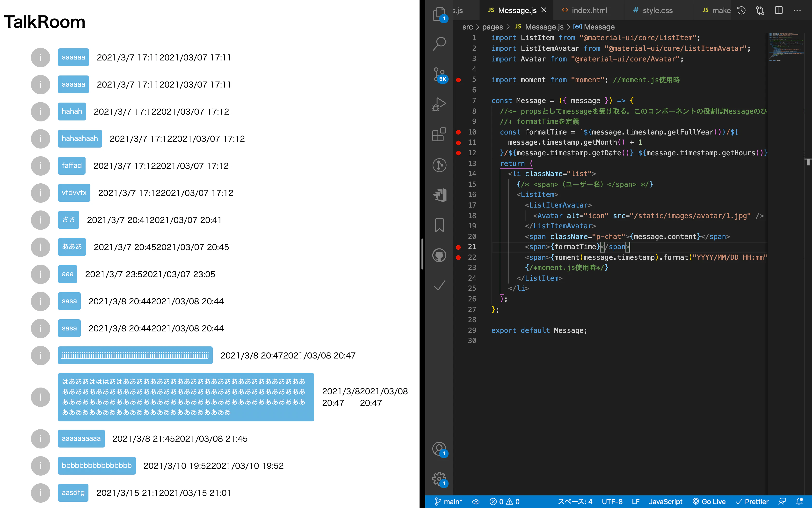This screenshot has height=508, width=812.
Task: Toggle breakpoint on line 12
Action: pyautogui.click(x=458, y=153)
